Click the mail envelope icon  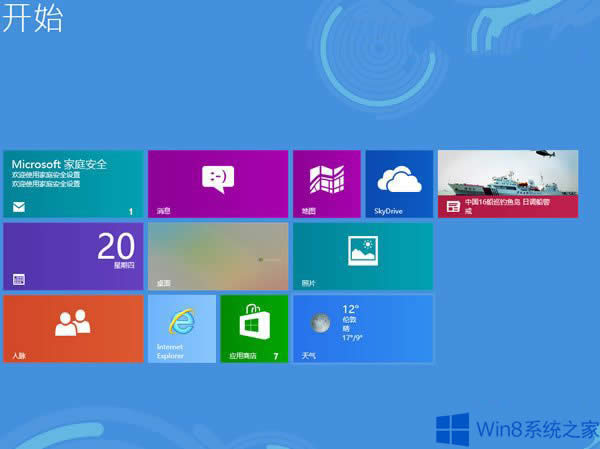click(19, 207)
